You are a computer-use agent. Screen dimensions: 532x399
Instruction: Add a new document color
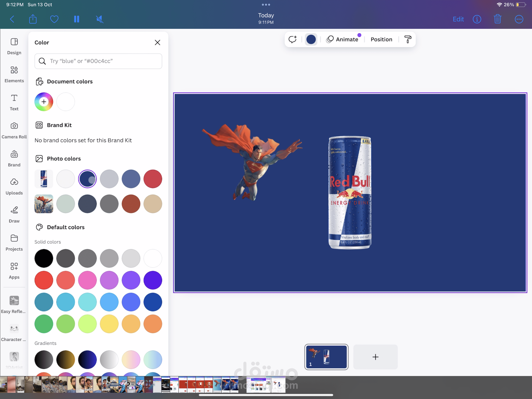tap(44, 102)
